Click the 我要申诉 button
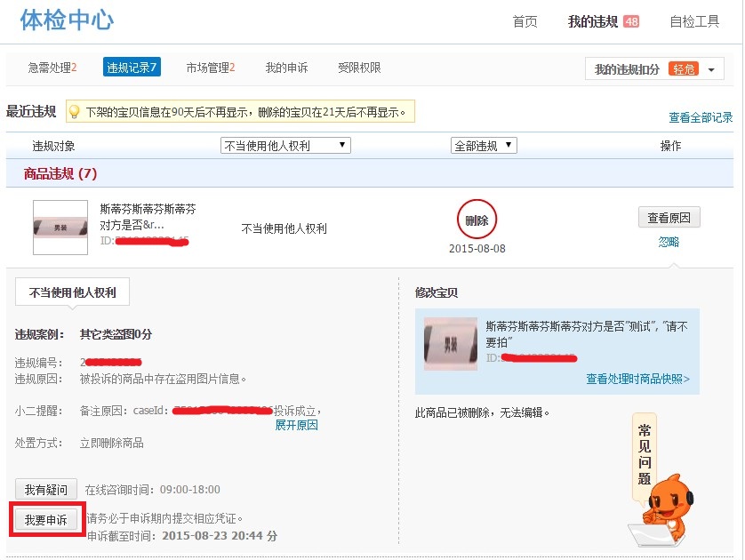 click(46, 519)
